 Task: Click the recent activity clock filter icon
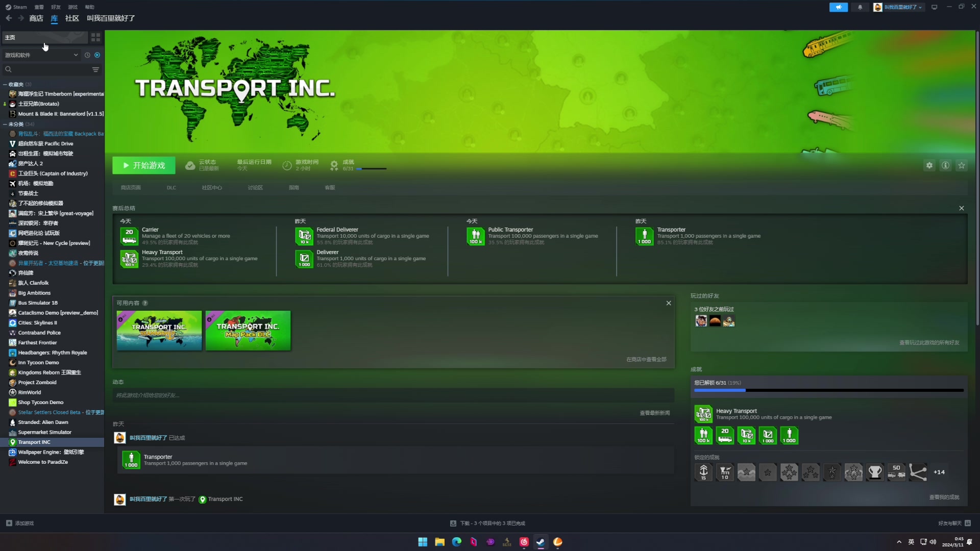(87, 55)
